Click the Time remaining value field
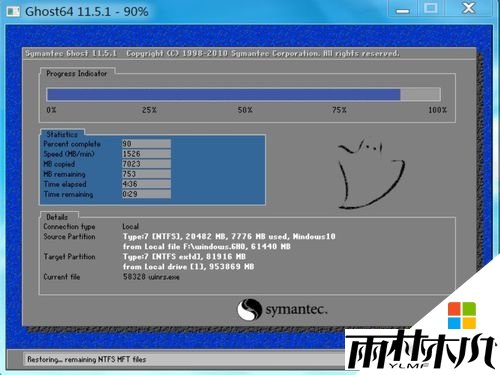The width and height of the screenshot is (500, 375). click(146, 194)
